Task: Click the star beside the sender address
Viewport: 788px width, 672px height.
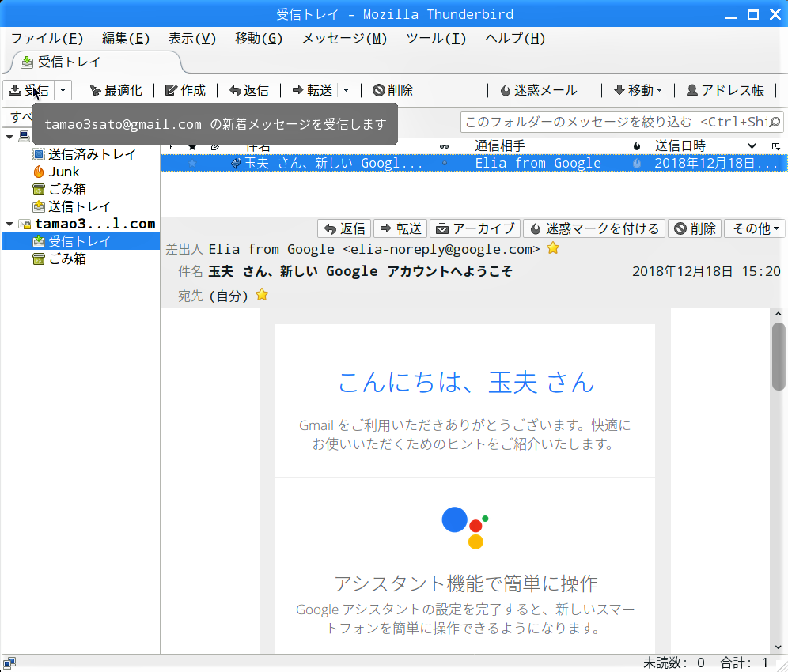Action: (x=553, y=248)
